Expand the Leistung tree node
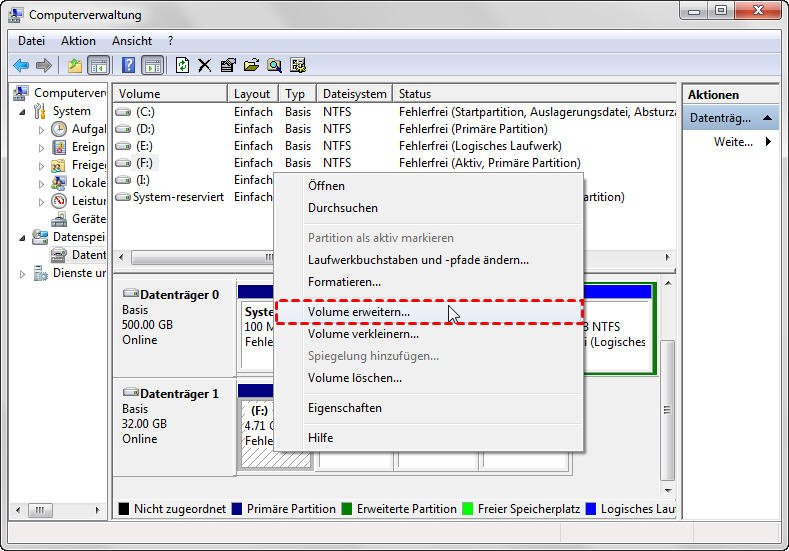Image resolution: width=789 pixels, height=551 pixels. (41, 202)
